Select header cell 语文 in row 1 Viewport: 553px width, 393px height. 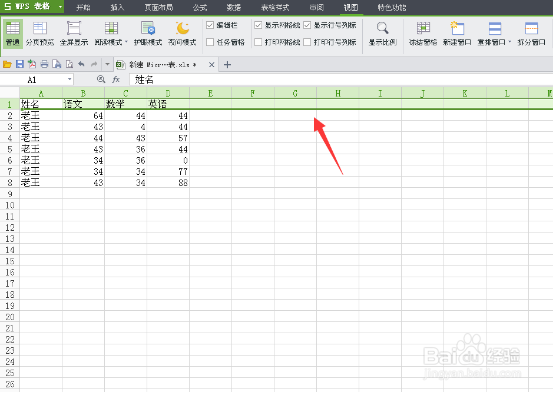pos(83,104)
